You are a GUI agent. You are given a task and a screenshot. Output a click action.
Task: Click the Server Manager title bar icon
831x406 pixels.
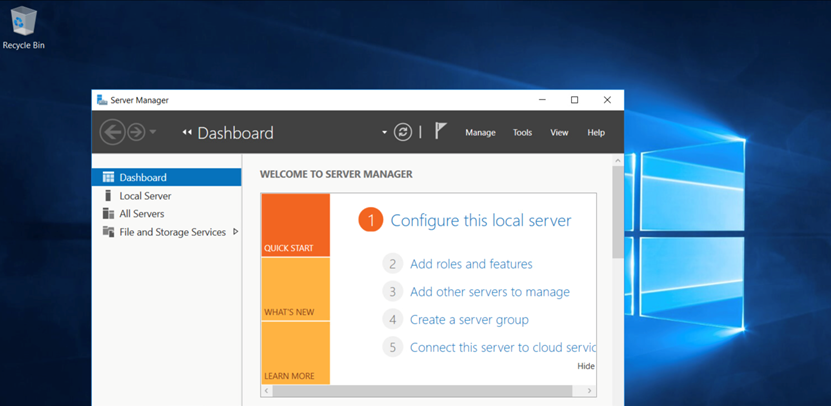[102, 100]
